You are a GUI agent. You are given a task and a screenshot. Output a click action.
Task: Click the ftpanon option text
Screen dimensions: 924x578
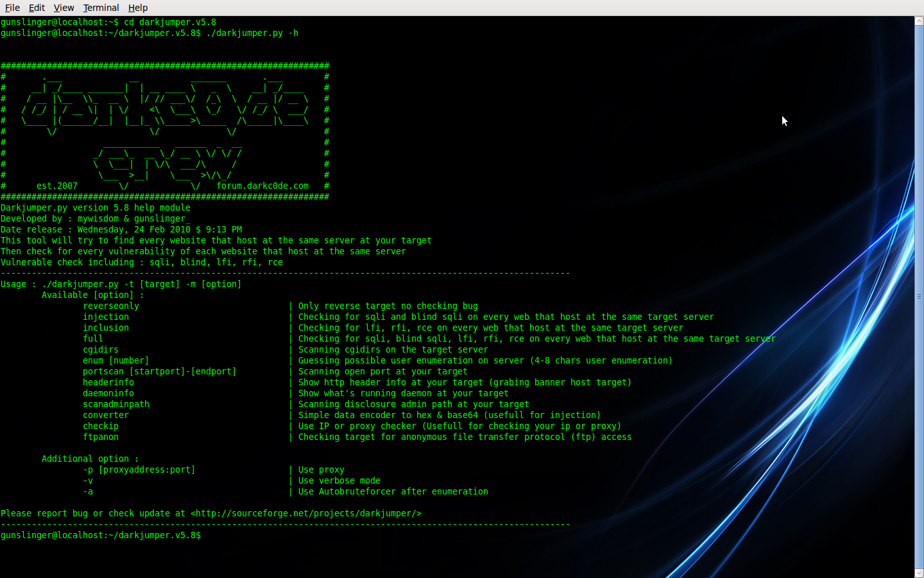click(x=101, y=437)
